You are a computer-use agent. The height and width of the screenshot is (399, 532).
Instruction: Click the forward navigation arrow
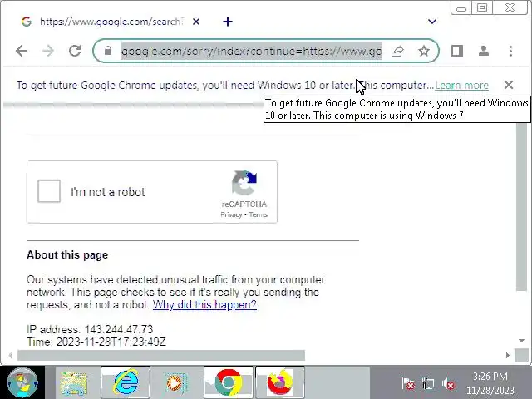point(48,51)
